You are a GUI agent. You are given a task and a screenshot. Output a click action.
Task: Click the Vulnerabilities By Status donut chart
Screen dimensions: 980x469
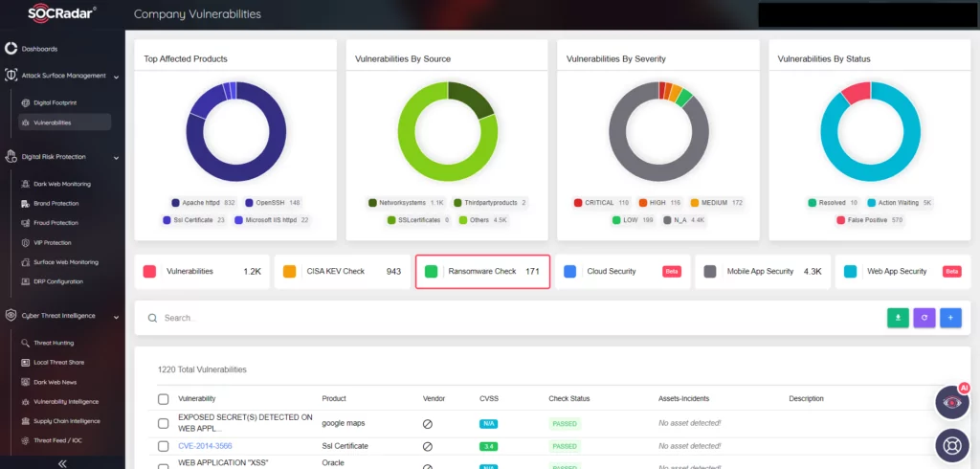870,131
